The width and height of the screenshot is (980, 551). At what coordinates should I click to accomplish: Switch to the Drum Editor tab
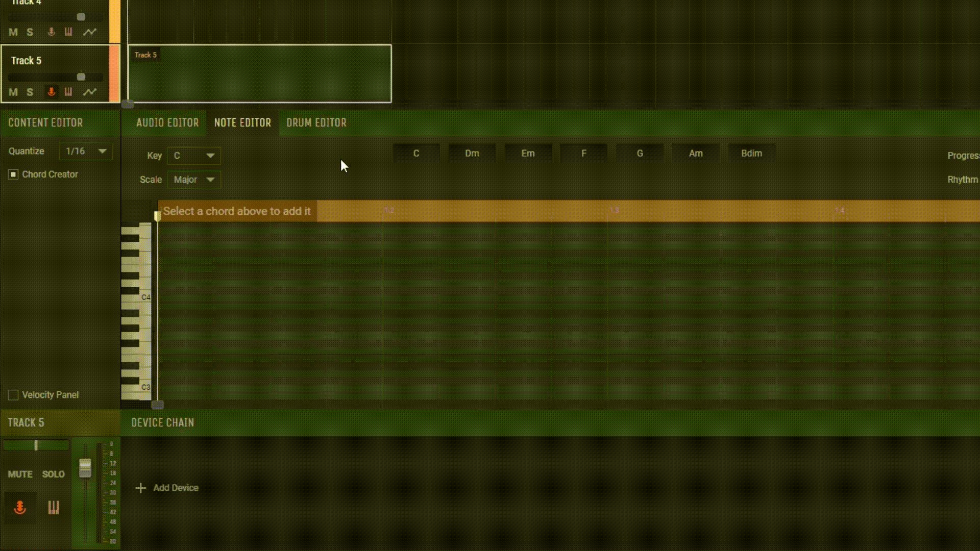pyautogui.click(x=315, y=122)
